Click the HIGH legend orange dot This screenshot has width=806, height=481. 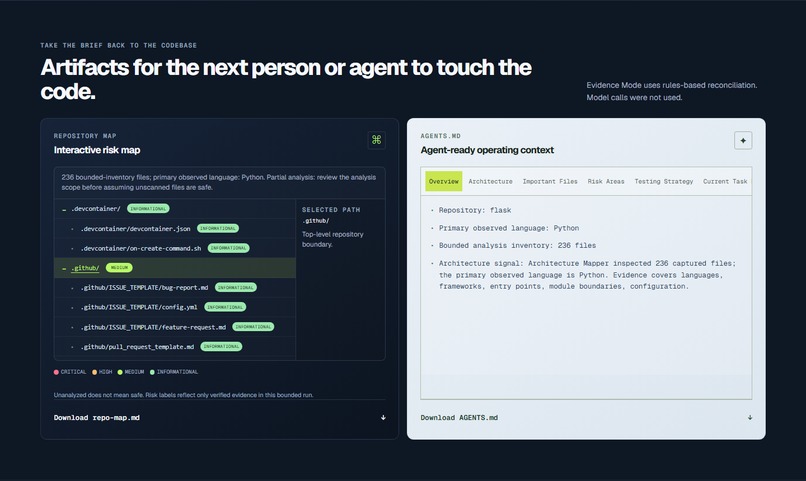95,372
